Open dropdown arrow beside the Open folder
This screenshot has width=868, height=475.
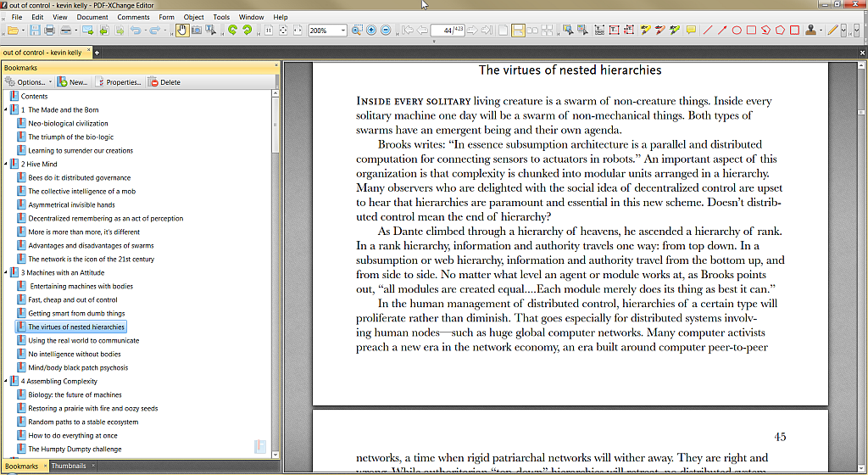[23, 31]
